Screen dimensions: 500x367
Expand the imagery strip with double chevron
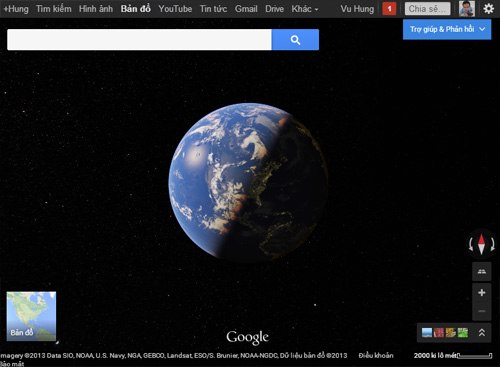tap(482, 332)
